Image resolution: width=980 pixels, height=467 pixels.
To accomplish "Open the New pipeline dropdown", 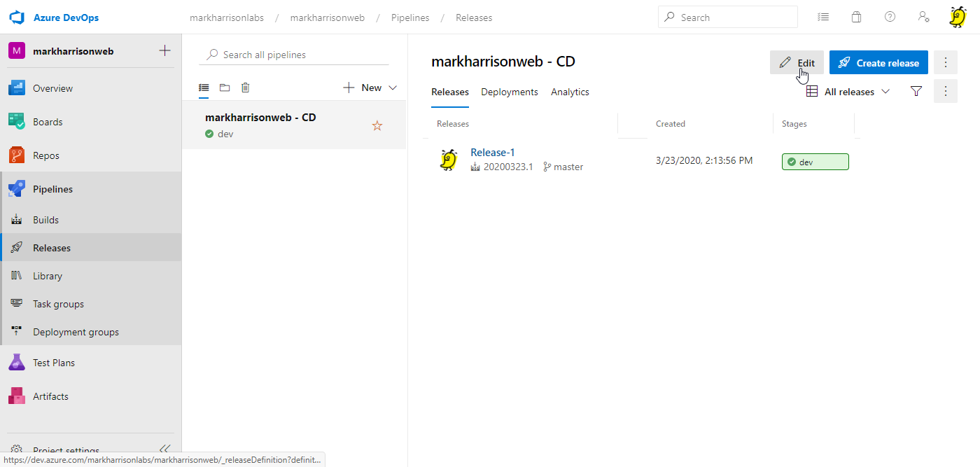I will tap(370, 88).
